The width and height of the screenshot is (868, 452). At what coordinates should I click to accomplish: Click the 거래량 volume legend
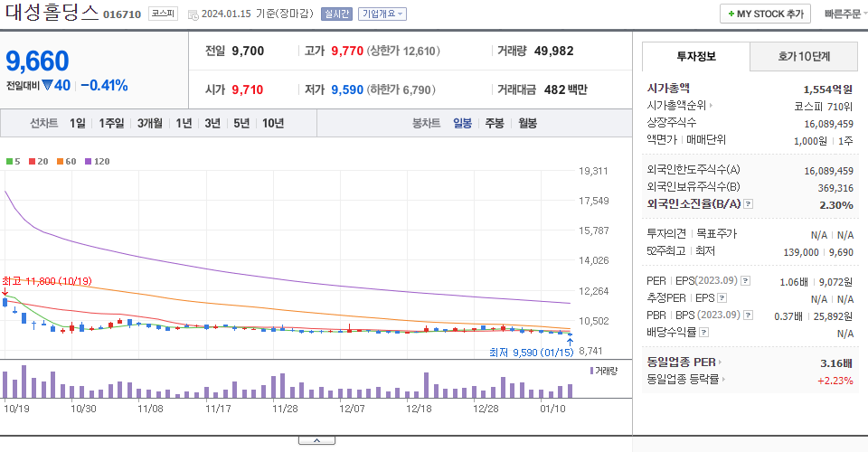(x=603, y=372)
